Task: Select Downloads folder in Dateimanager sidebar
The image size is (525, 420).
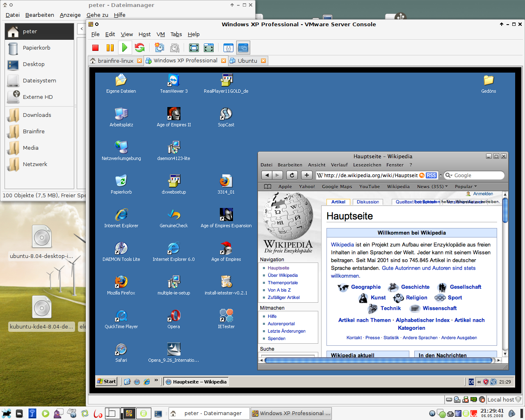Action: pos(39,115)
